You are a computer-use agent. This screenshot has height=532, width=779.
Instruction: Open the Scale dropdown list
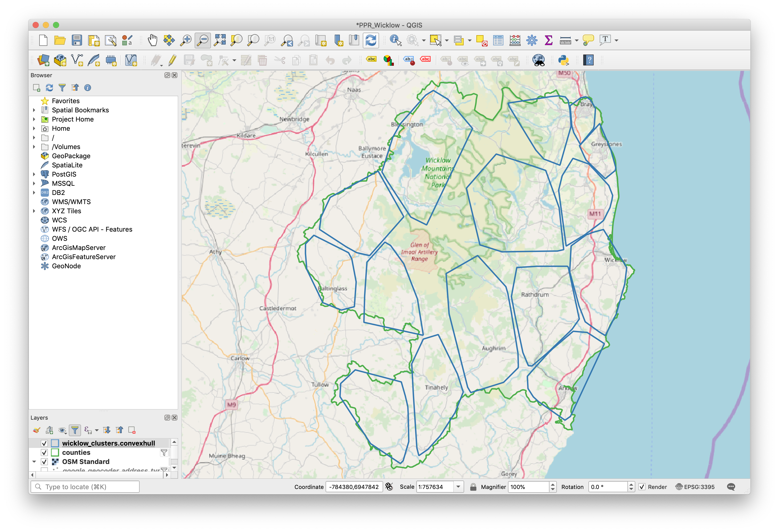458,487
